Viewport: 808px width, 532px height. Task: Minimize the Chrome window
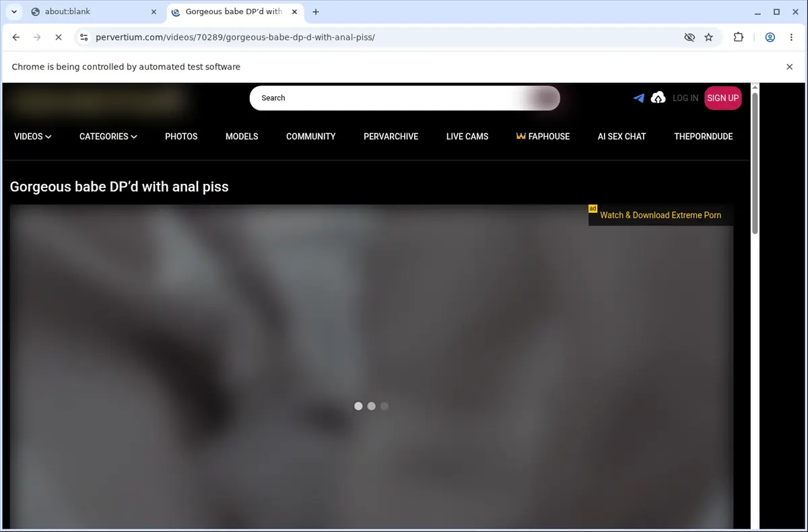point(757,11)
